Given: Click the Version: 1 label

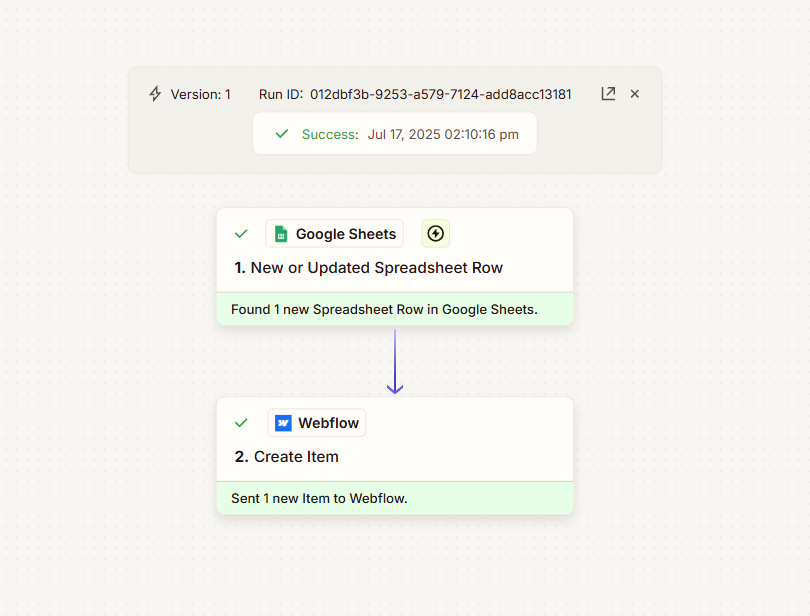Looking at the screenshot, I should point(200,95).
